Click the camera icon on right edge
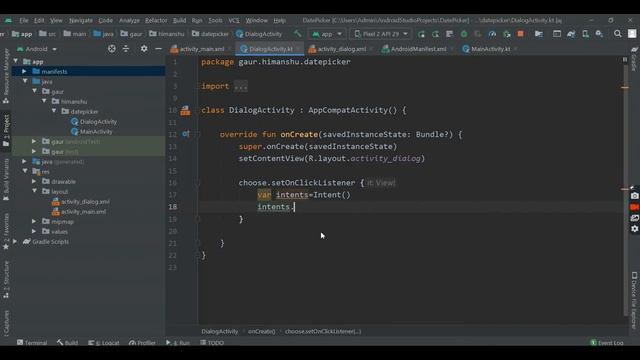 [x=634, y=196]
